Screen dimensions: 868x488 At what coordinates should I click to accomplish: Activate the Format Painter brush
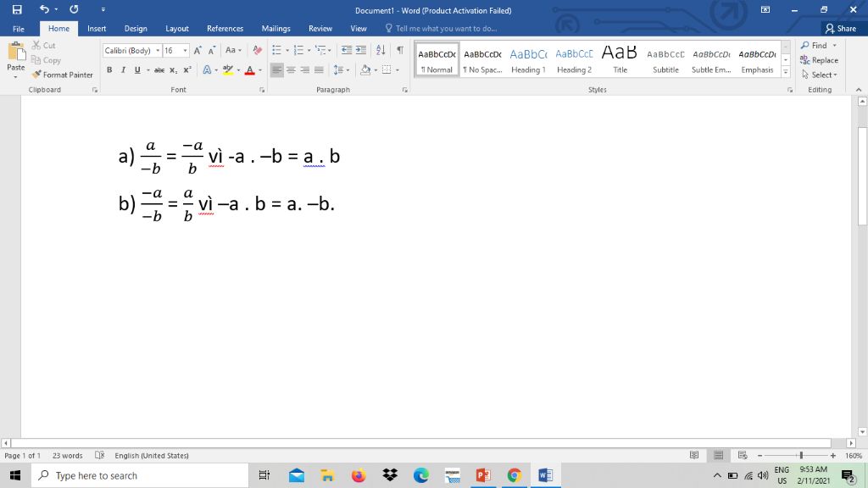tap(62, 75)
